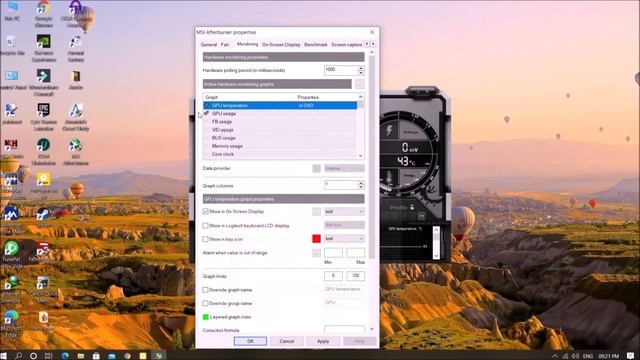Switch to Fan tab
Image resolution: width=640 pixels, height=360 pixels.
pyautogui.click(x=225, y=44)
